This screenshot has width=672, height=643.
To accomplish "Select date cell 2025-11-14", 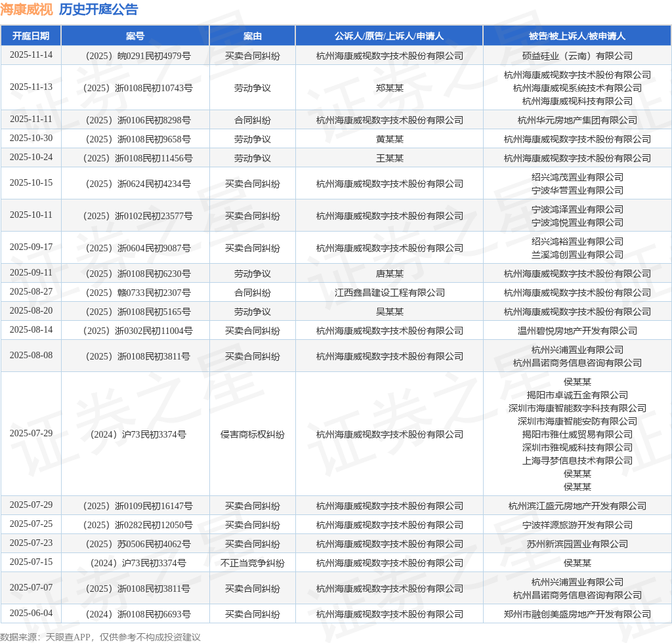I will pos(31,55).
